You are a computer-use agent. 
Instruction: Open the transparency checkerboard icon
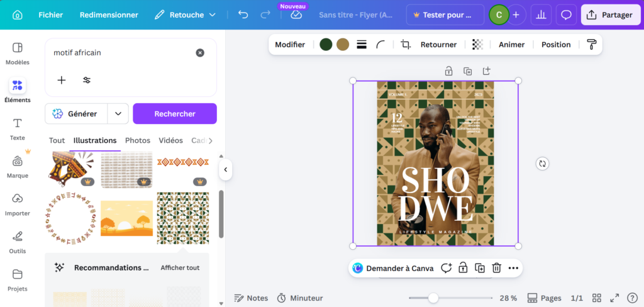tap(477, 45)
